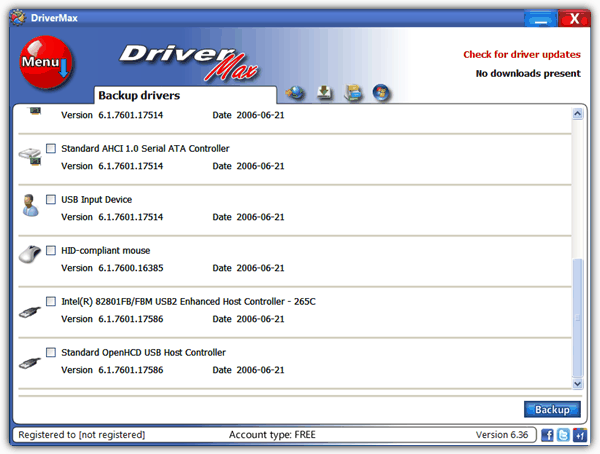Click the Backup button
This screenshot has width=600, height=454.
[x=552, y=409]
